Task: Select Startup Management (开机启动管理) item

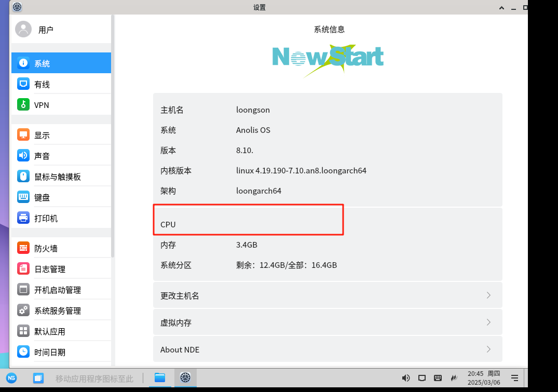Action: coord(57,290)
